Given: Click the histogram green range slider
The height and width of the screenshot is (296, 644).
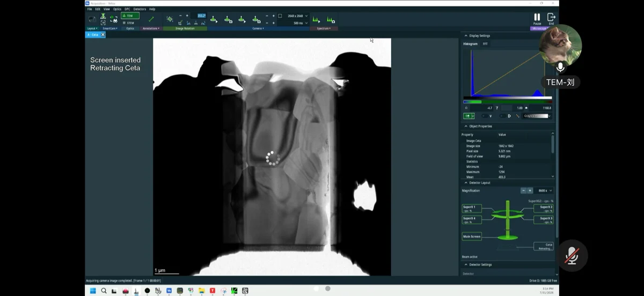Looking at the screenshot, I should tap(472, 101).
